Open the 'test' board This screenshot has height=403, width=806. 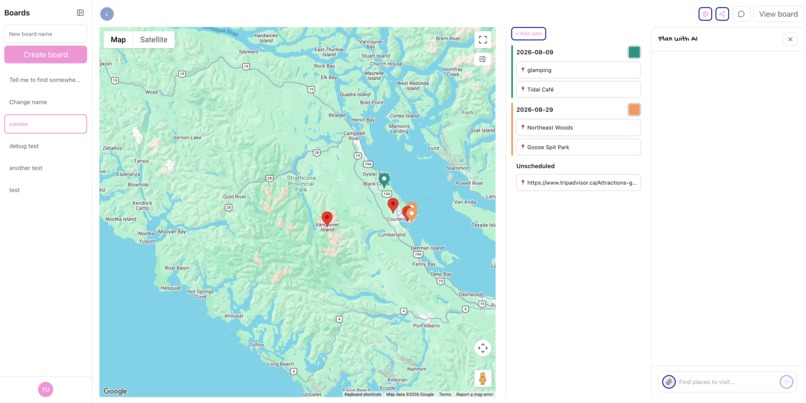[x=46, y=190]
